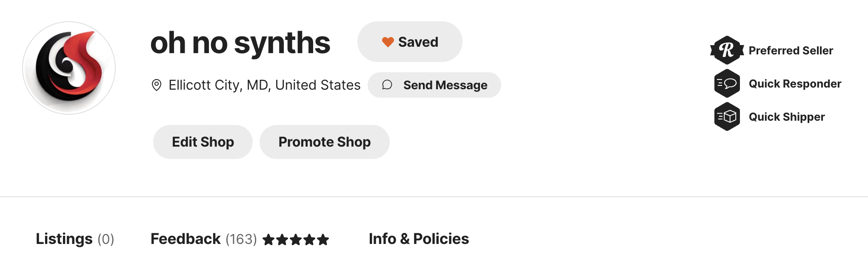
Task: Click the Preferred Seller badge icon
Action: tap(727, 50)
